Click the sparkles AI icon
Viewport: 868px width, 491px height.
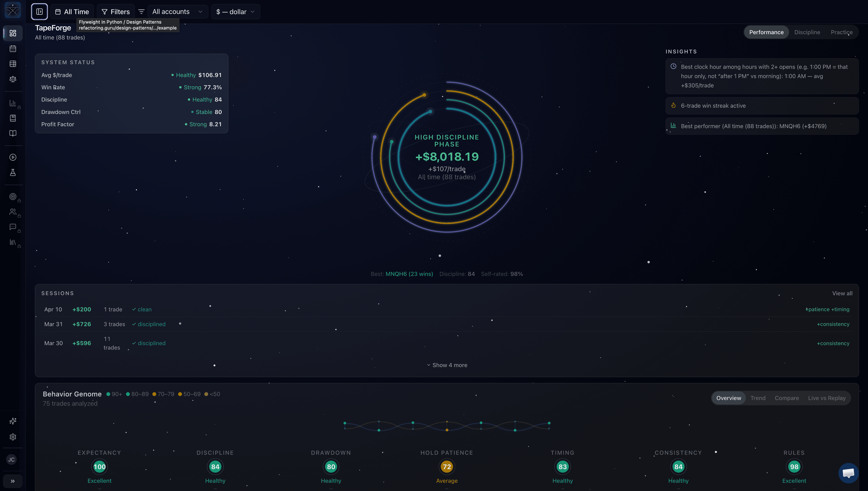(13, 421)
